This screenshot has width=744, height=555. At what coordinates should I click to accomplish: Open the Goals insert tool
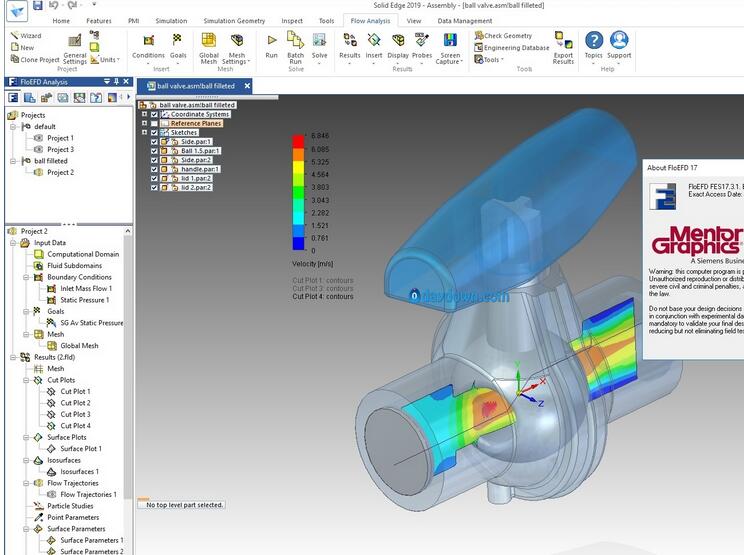click(x=178, y=48)
